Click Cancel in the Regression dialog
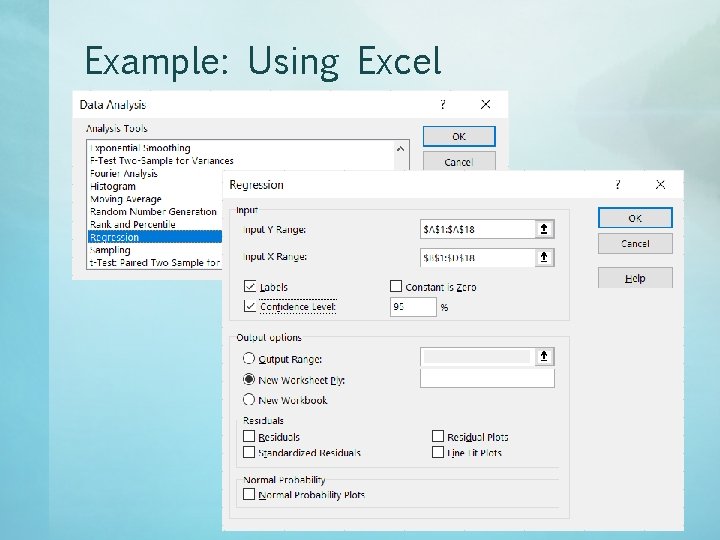 pyautogui.click(x=635, y=243)
